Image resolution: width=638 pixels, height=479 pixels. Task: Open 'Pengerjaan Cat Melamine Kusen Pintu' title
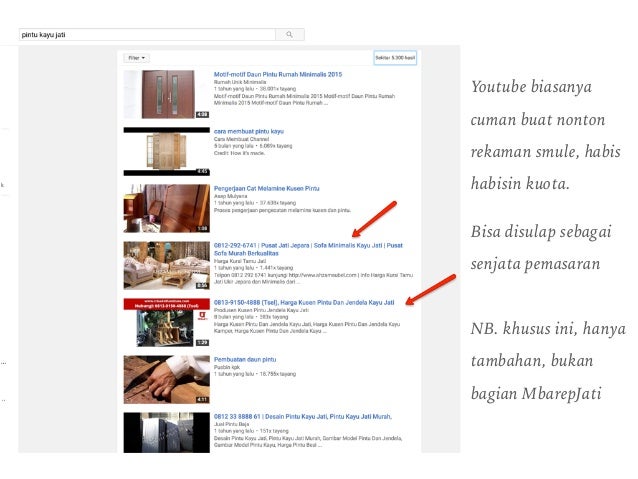tap(267, 188)
